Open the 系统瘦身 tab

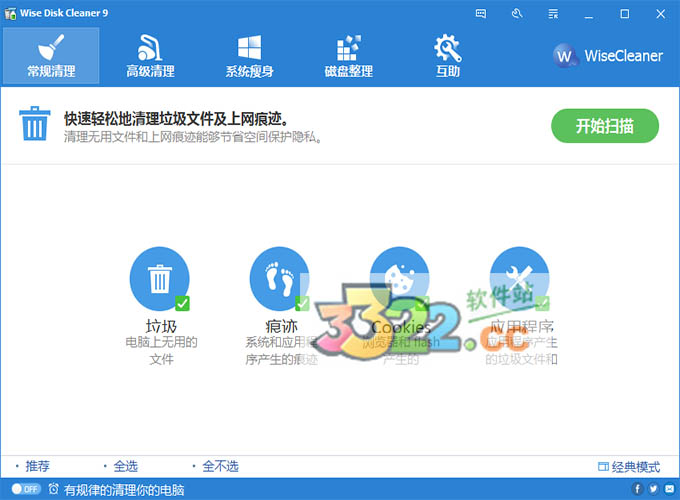pyautogui.click(x=249, y=56)
